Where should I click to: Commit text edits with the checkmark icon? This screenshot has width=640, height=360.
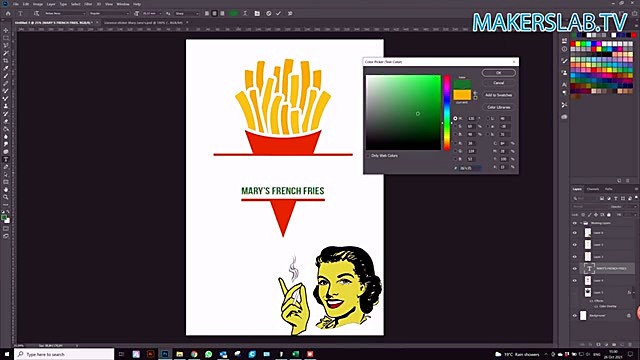tap(278, 13)
